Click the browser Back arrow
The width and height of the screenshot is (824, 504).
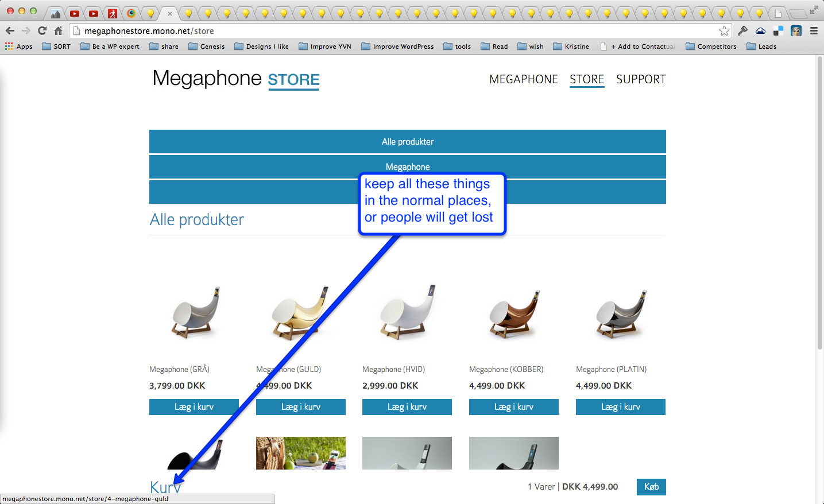(10, 30)
